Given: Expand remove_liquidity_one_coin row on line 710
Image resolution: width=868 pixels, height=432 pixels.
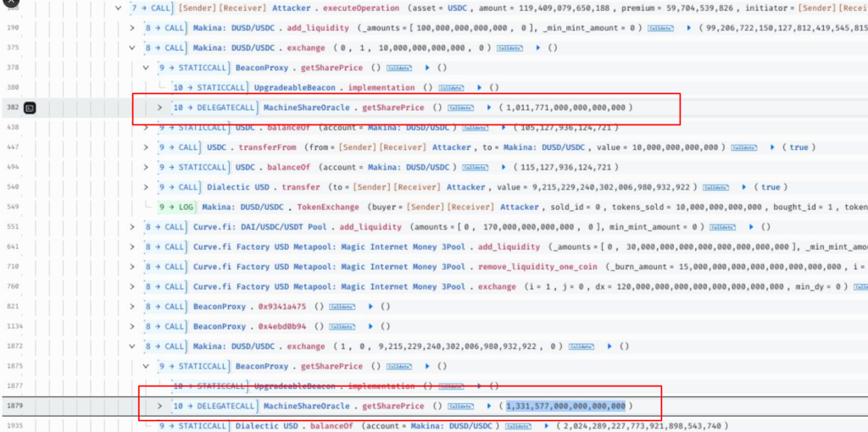Looking at the screenshot, I should coord(131,267).
